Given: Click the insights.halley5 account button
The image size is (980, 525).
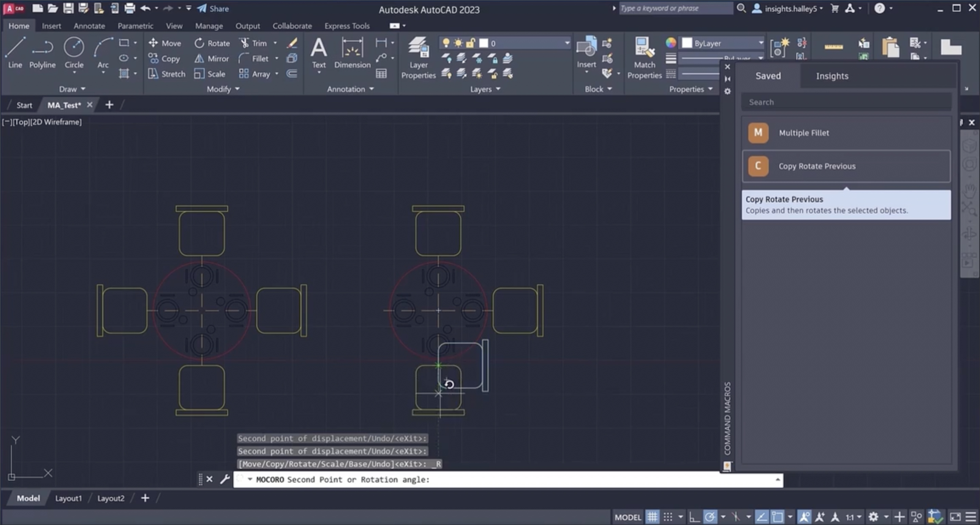Looking at the screenshot, I should [x=787, y=9].
